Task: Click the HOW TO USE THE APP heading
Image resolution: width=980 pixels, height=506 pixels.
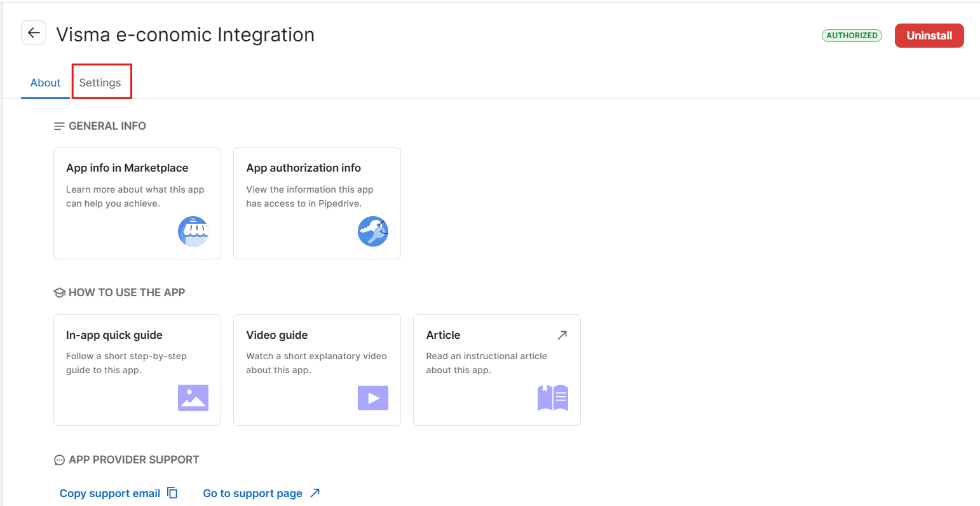Action: (x=126, y=292)
